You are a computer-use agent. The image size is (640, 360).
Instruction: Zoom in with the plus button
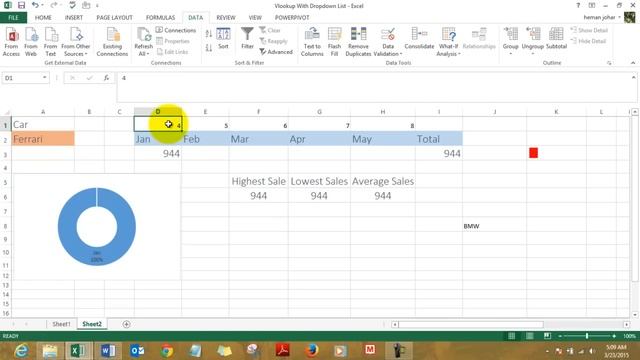pyautogui.click(x=613, y=336)
